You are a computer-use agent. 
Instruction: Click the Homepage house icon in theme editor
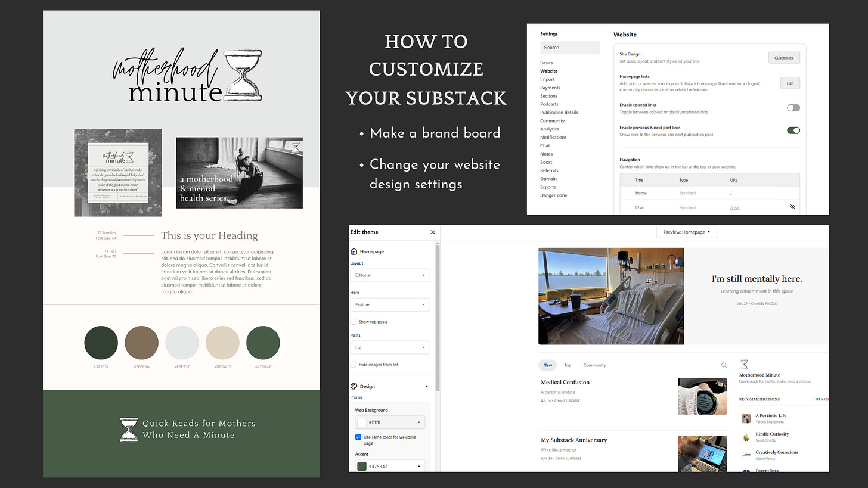(354, 251)
